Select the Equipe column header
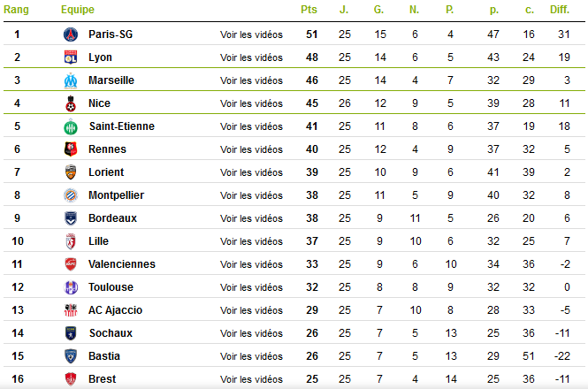 (x=78, y=10)
